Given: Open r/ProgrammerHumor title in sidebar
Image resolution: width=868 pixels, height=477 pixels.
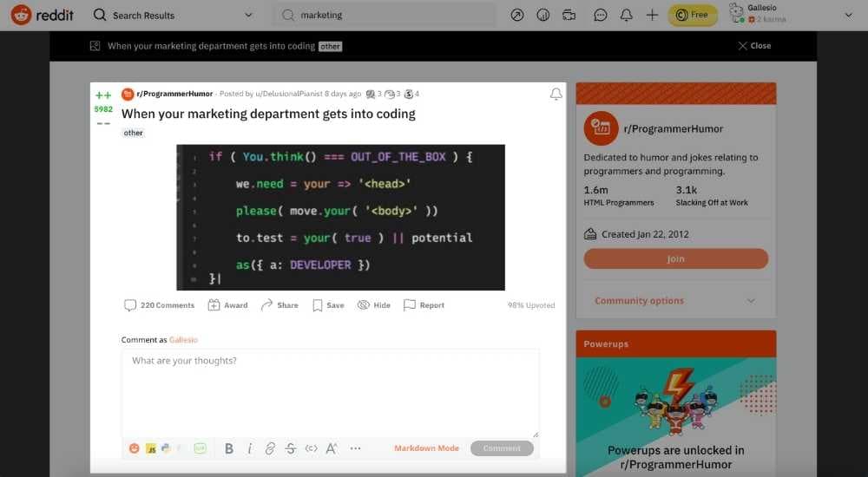Looking at the screenshot, I should (674, 129).
